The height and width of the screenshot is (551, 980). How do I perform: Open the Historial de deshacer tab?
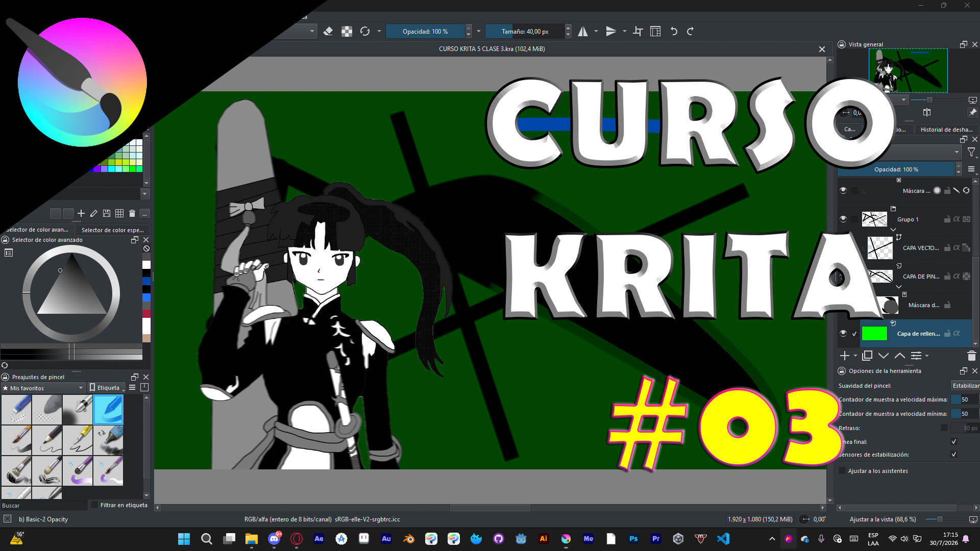[x=946, y=130]
